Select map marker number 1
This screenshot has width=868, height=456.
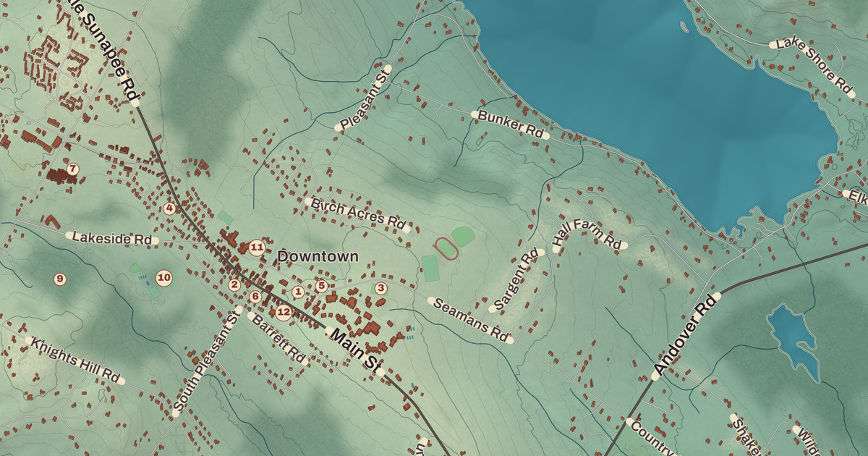click(x=297, y=292)
